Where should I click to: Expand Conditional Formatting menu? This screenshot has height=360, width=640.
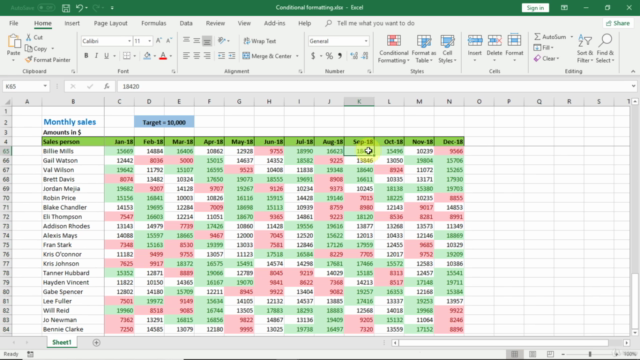393,49
